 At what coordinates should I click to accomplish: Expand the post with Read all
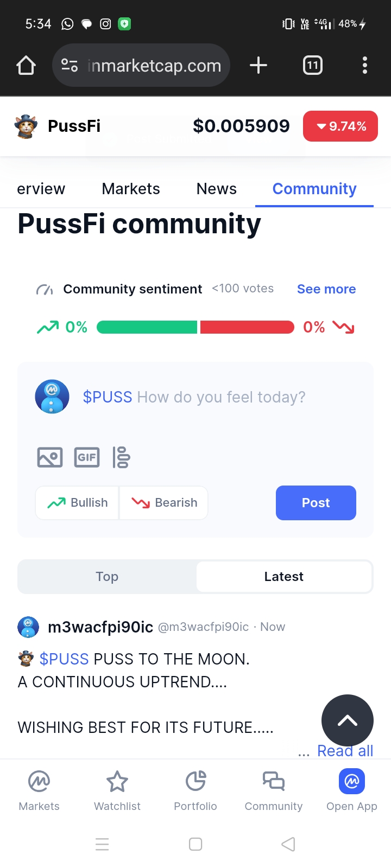coord(345,751)
